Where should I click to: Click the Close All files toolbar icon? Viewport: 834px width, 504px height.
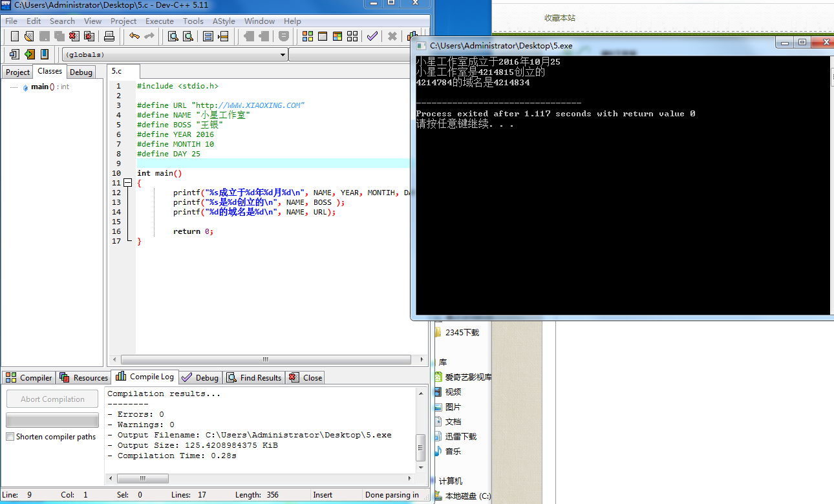click(x=89, y=36)
